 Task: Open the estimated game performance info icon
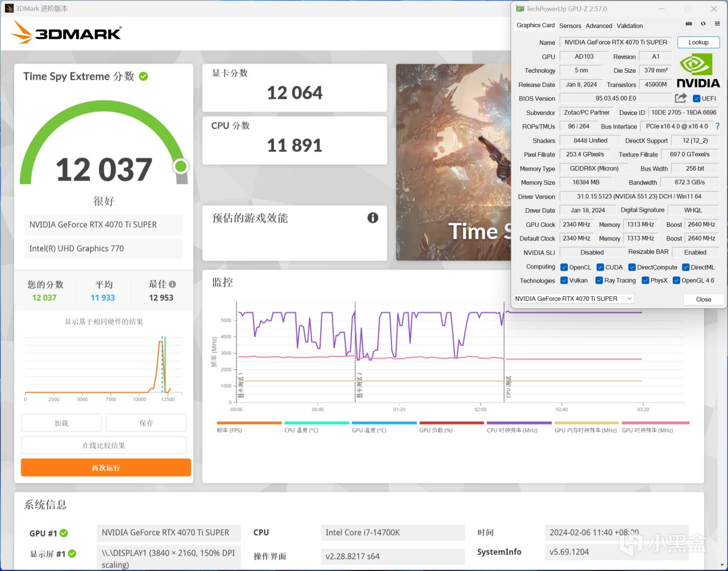click(x=373, y=218)
